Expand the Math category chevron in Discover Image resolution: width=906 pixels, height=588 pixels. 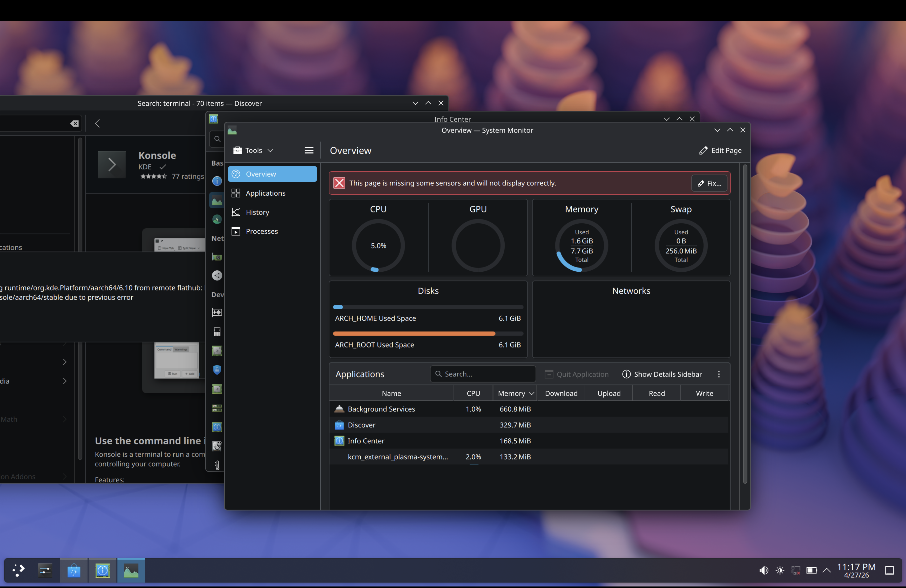point(65,419)
